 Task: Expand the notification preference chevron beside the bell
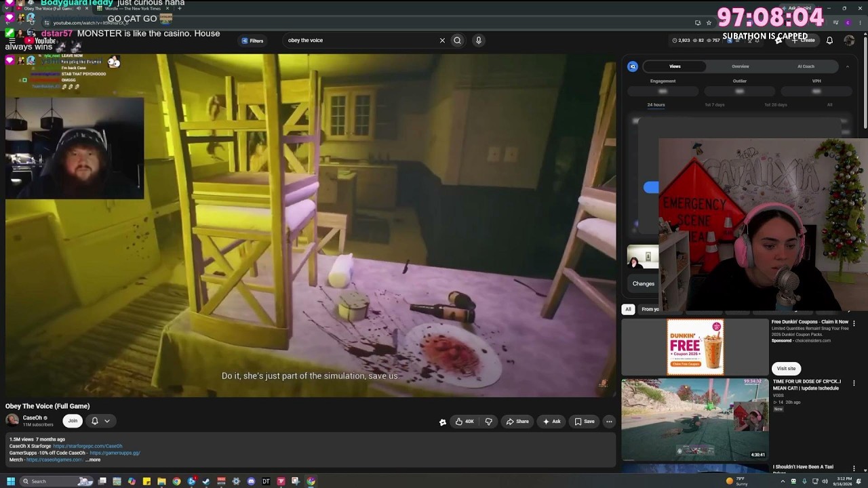107,421
